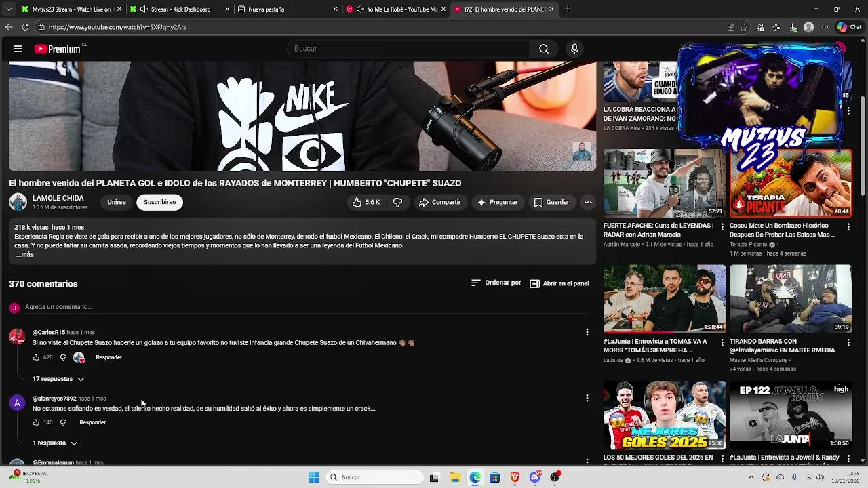
Task: Open LaJunta TOMÁS VA A MORIR thumbnail
Action: 665,299
